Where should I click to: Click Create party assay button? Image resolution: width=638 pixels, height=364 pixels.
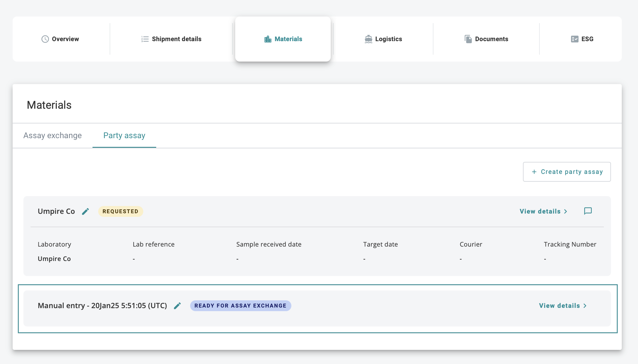point(567,172)
